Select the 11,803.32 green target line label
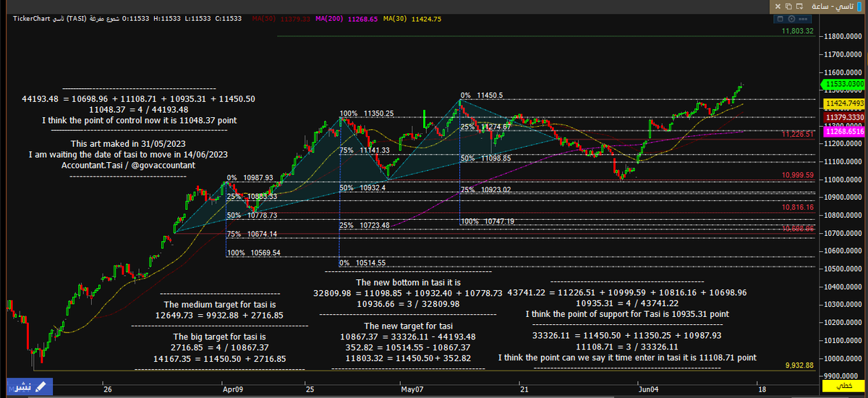This screenshot has height=398, width=868. pyautogui.click(x=797, y=31)
